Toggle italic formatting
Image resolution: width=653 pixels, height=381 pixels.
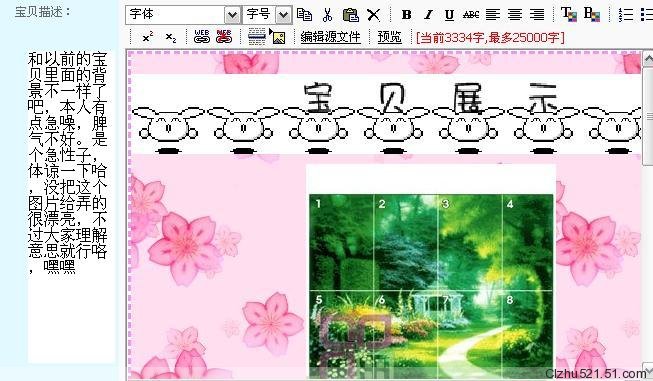(x=428, y=15)
